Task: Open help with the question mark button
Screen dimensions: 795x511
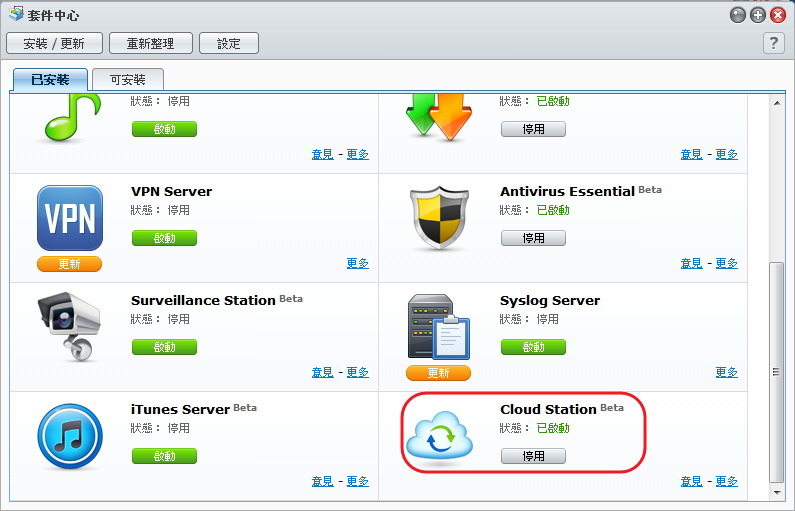Action: click(x=774, y=43)
